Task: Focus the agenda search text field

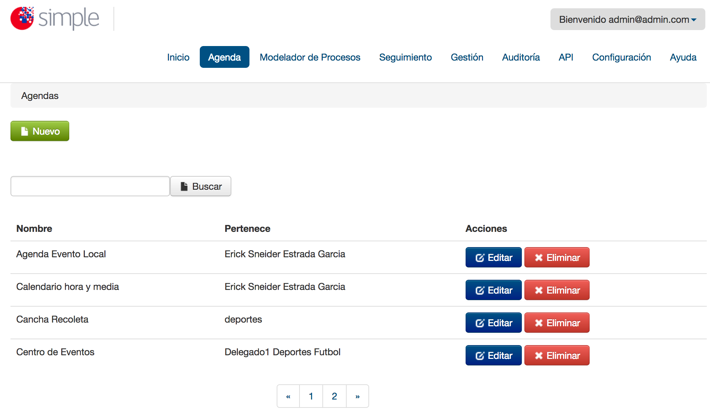Action: (x=90, y=186)
